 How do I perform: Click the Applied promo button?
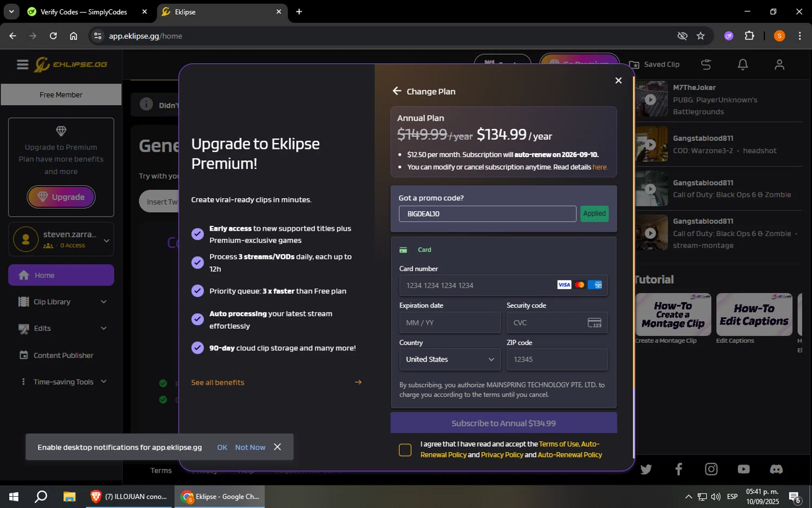(x=594, y=213)
